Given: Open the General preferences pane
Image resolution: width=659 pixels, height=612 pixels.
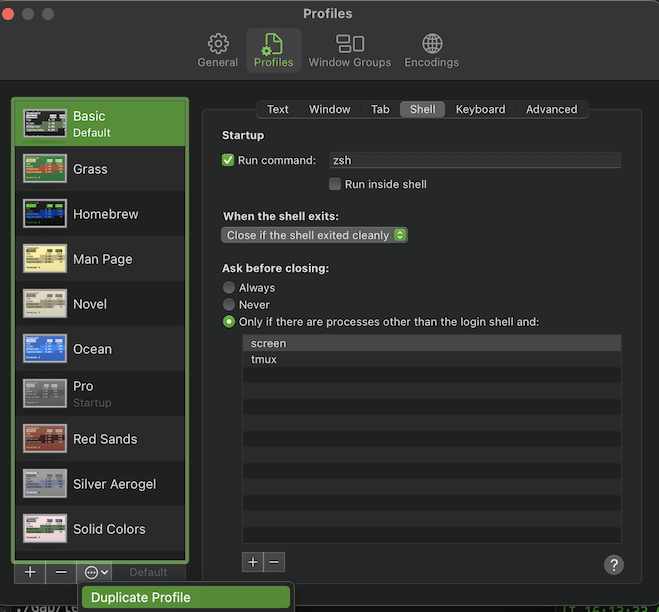Looking at the screenshot, I should [x=218, y=50].
